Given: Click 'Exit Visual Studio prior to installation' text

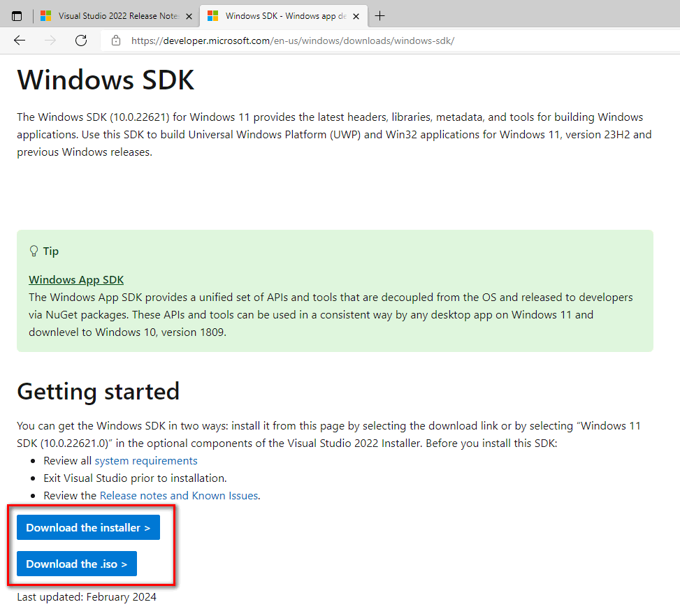Looking at the screenshot, I should click(x=135, y=478).
